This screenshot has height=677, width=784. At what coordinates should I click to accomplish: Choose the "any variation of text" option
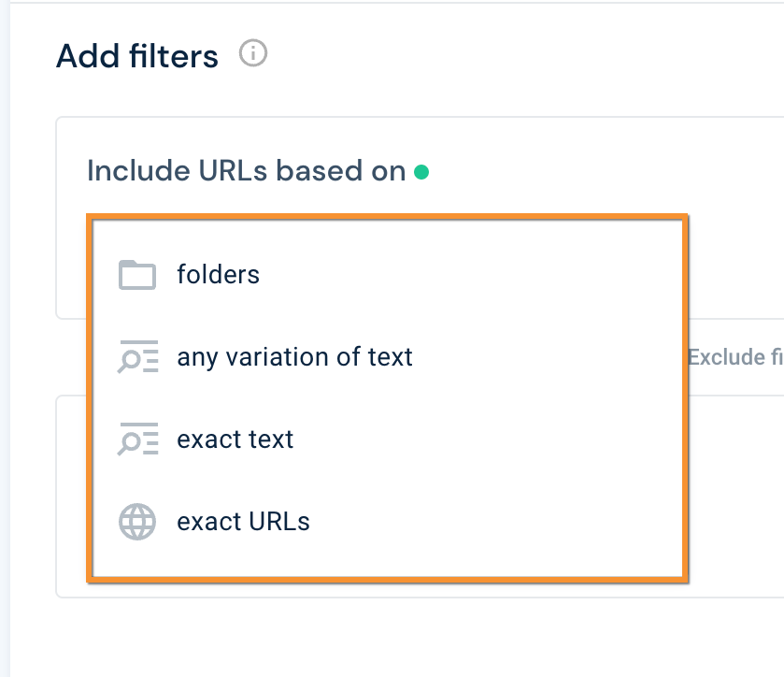coord(294,357)
